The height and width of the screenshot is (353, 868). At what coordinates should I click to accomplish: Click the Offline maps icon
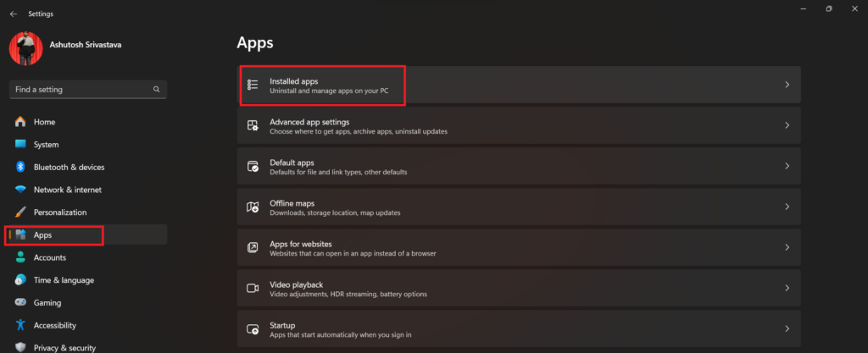(x=252, y=207)
